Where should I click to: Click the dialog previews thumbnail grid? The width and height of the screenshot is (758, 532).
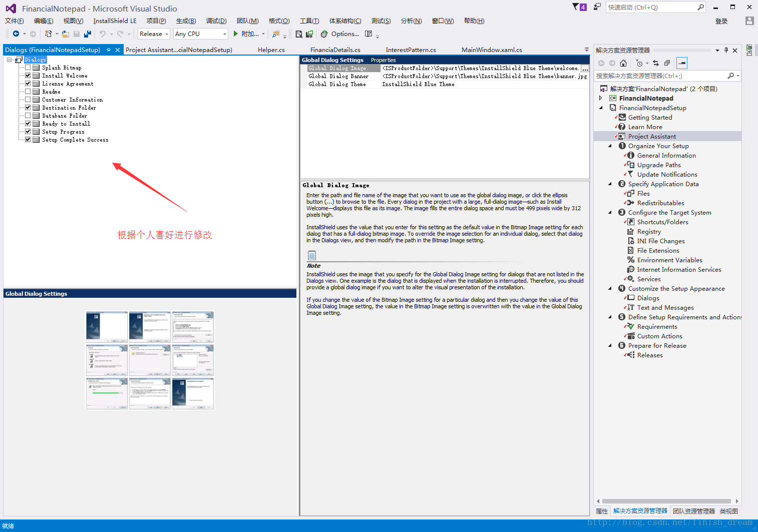[150, 360]
